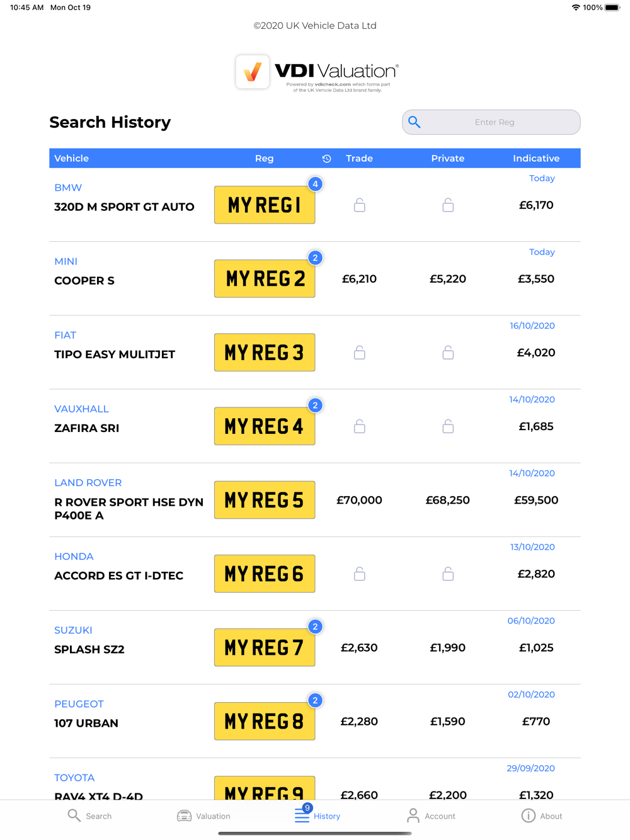
Task: Tap the count badge 2 on MY REG 2
Action: click(315, 258)
